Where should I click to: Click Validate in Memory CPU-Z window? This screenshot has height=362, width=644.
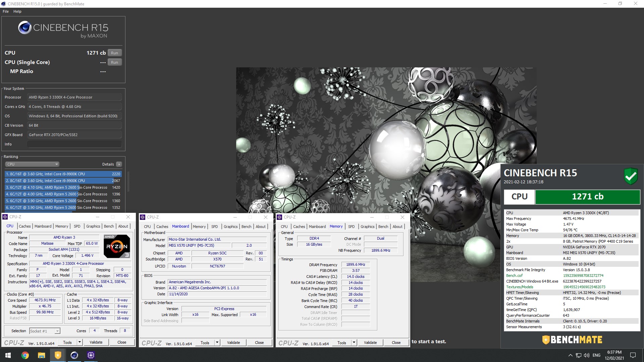[x=370, y=343]
